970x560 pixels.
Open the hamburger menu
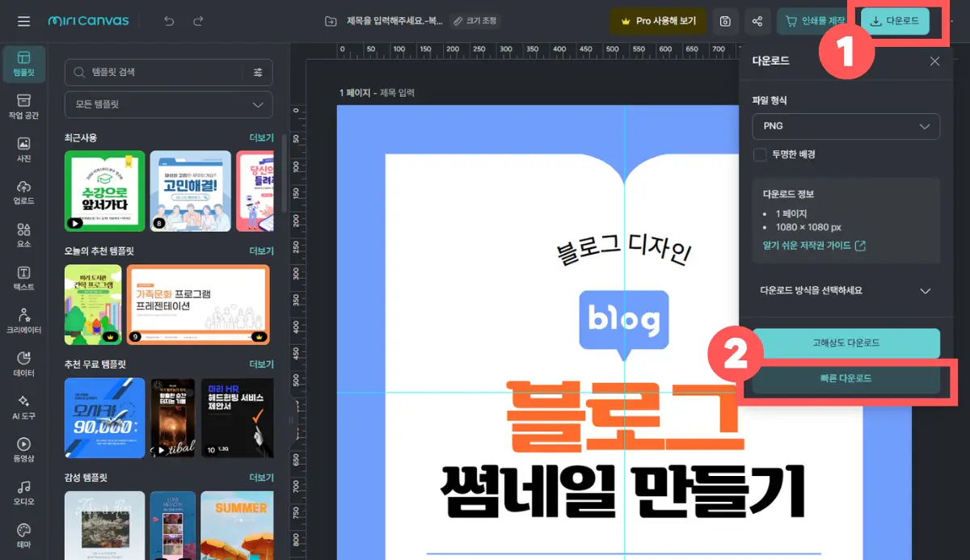click(x=23, y=21)
